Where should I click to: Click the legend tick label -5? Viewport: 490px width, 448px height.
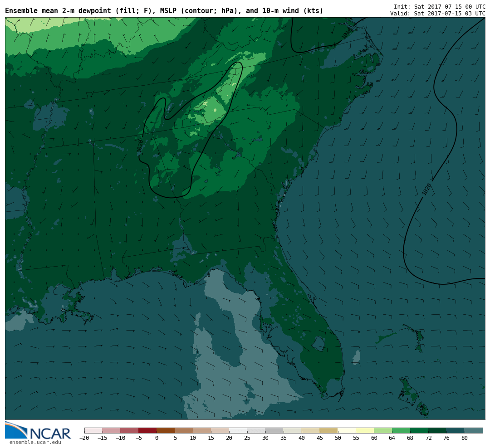138,438
